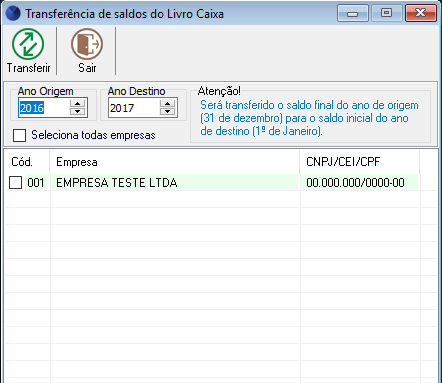Click the Sair exit door icon
Screen dimensions: 442x383
coord(87,44)
